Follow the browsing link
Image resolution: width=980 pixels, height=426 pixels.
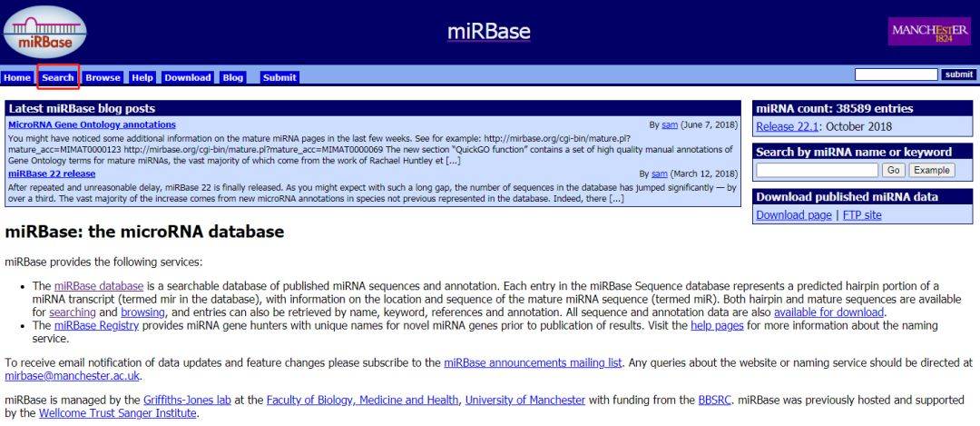pyautogui.click(x=142, y=312)
